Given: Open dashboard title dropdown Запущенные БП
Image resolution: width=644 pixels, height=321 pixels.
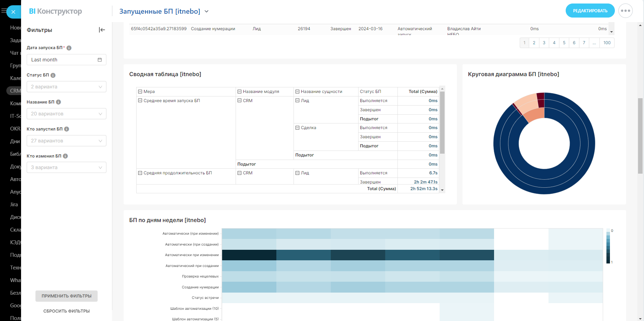Looking at the screenshot, I should (x=206, y=12).
